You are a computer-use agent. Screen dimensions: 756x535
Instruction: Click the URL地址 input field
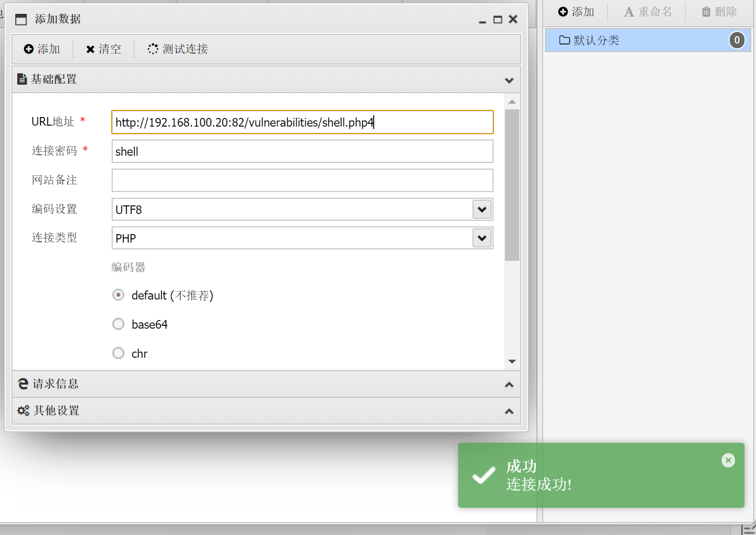(x=303, y=122)
